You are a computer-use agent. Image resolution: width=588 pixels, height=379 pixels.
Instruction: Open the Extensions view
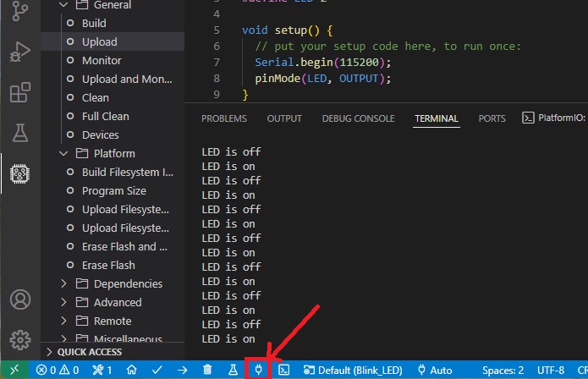pyautogui.click(x=19, y=92)
